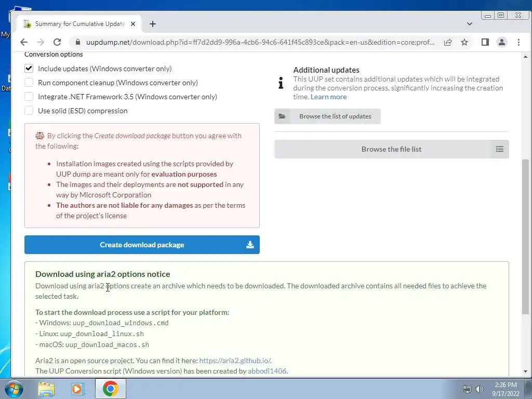Enable Run component cleanup
532x399 pixels.
[x=29, y=83]
